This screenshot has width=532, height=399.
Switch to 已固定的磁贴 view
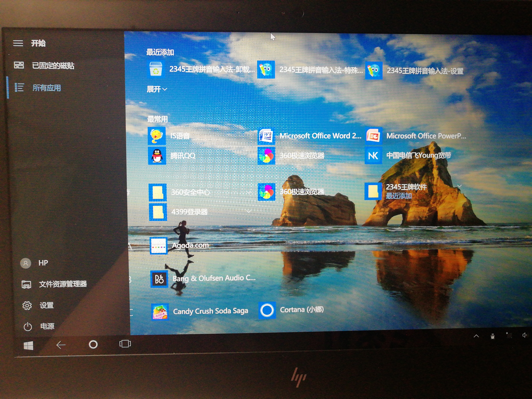[x=44, y=65]
